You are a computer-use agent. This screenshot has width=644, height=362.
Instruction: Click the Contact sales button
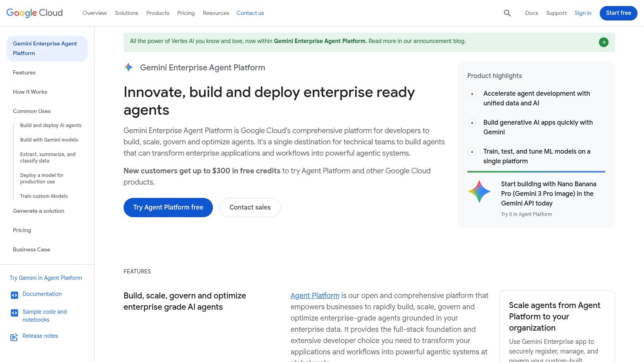point(250,207)
